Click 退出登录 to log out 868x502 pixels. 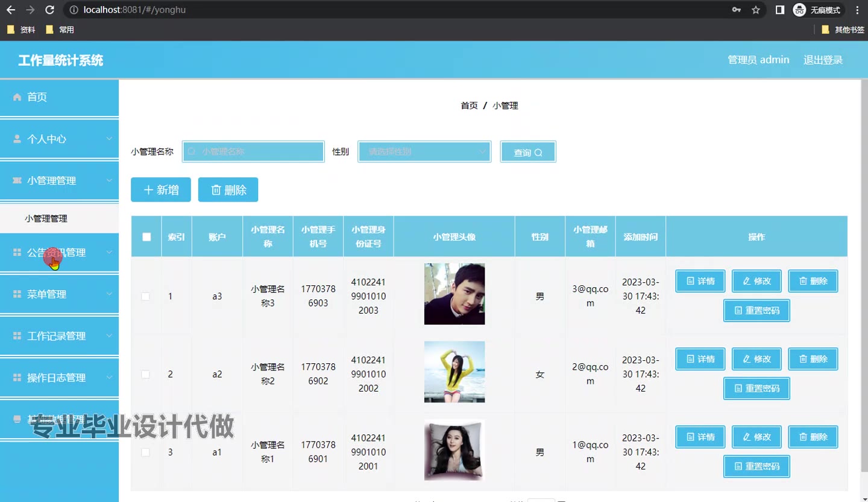point(823,60)
